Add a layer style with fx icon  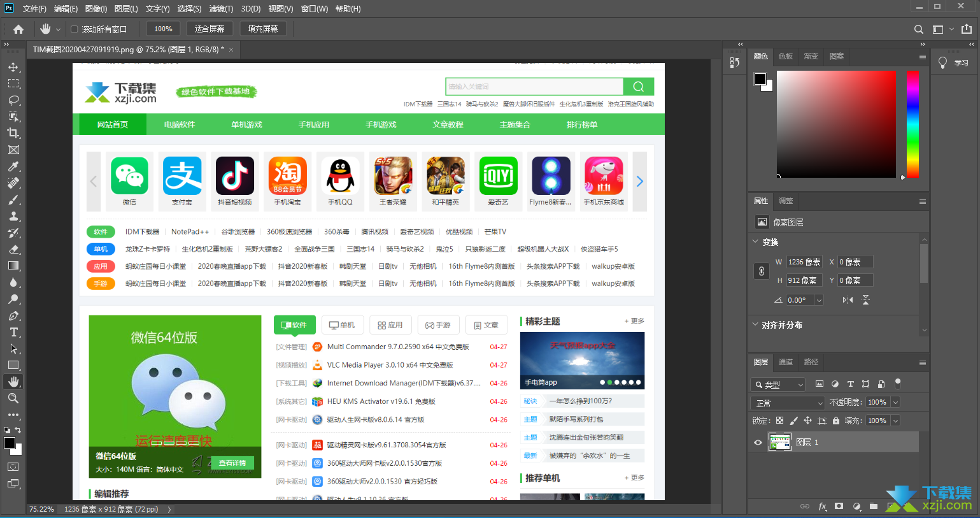(822, 507)
